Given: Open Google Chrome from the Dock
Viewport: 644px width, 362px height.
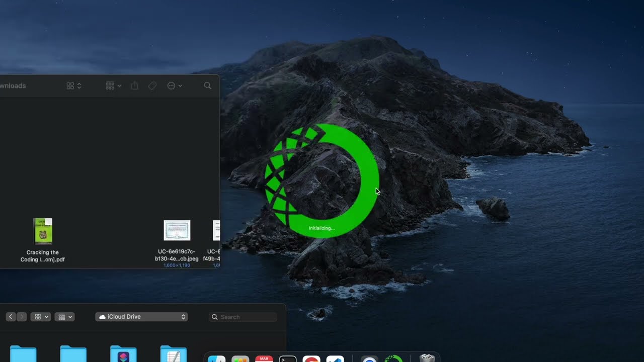Looking at the screenshot, I should [x=311, y=358].
